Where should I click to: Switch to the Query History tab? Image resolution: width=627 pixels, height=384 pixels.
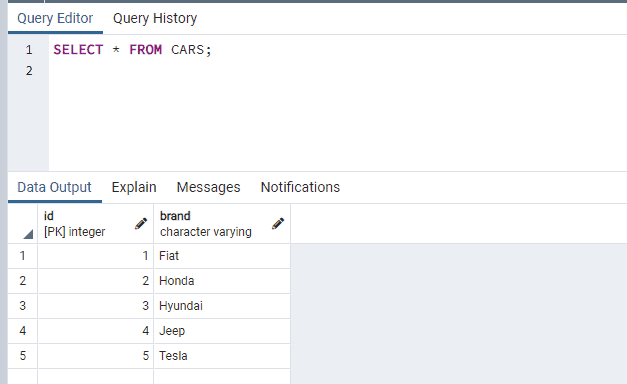[155, 18]
